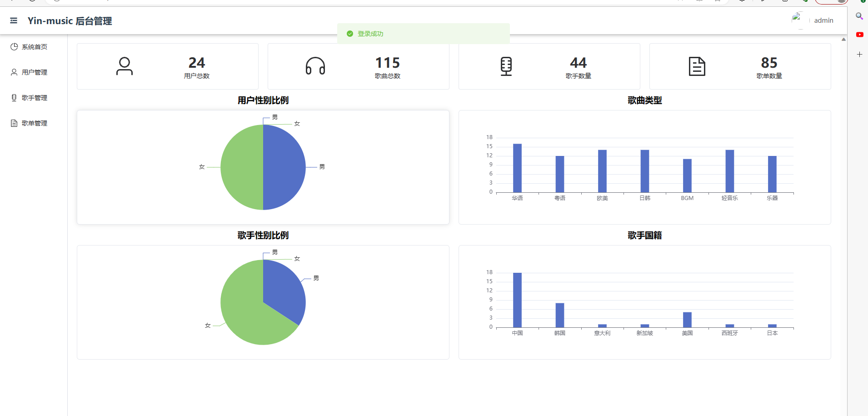This screenshot has height=416, width=868.
Task: Click the 欧美 bar in 歌曲类型 chart
Action: pos(602,171)
